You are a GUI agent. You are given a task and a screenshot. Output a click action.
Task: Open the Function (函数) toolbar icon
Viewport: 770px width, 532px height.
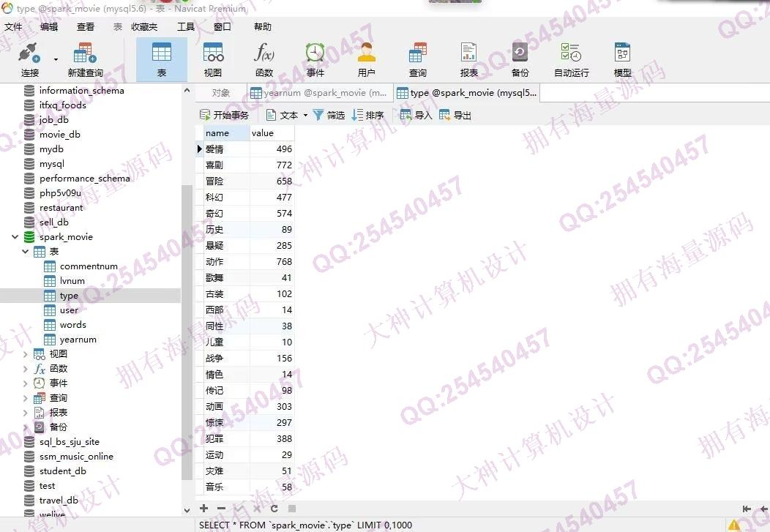[x=264, y=60]
